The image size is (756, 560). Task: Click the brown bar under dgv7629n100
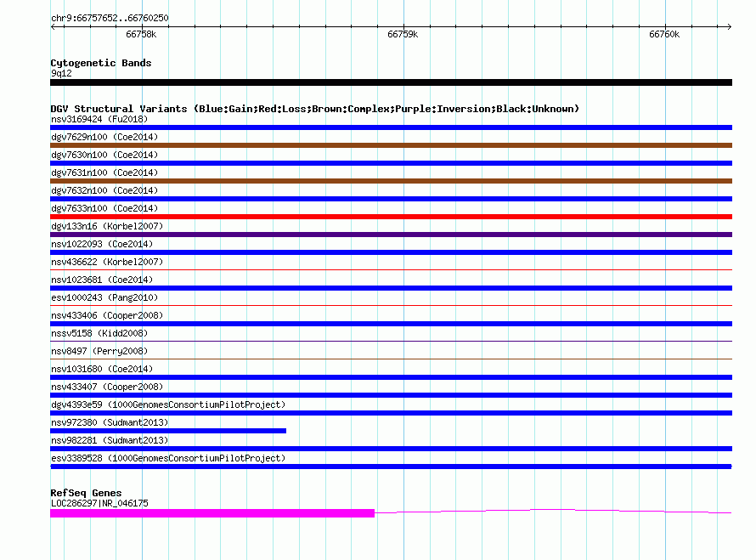pyautogui.click(x=391, y=145)
